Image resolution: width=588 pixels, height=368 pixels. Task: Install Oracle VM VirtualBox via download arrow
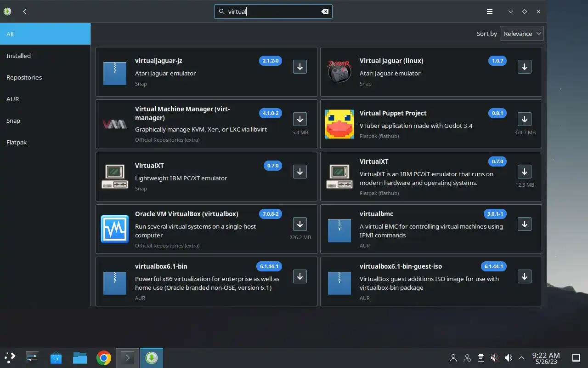coord(300,224)
